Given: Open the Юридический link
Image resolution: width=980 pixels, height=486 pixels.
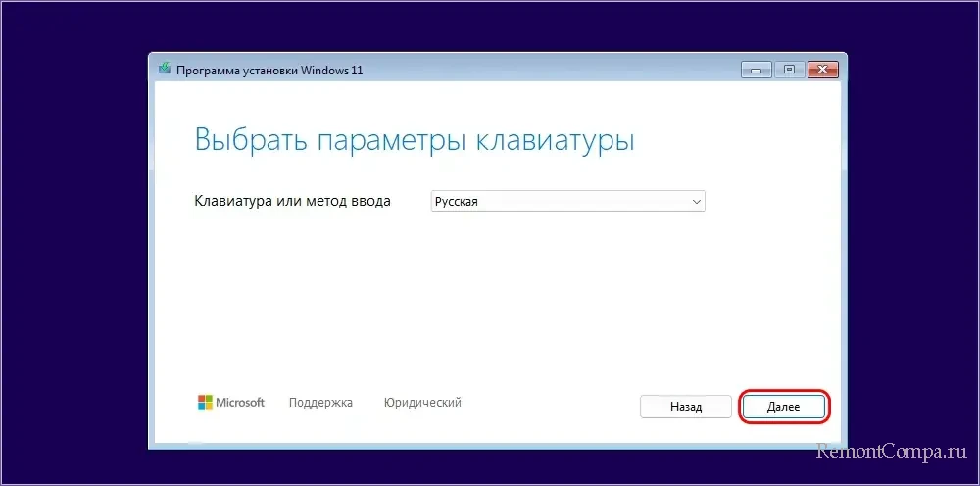Looking at the screenshot, I should coord(422,403).
